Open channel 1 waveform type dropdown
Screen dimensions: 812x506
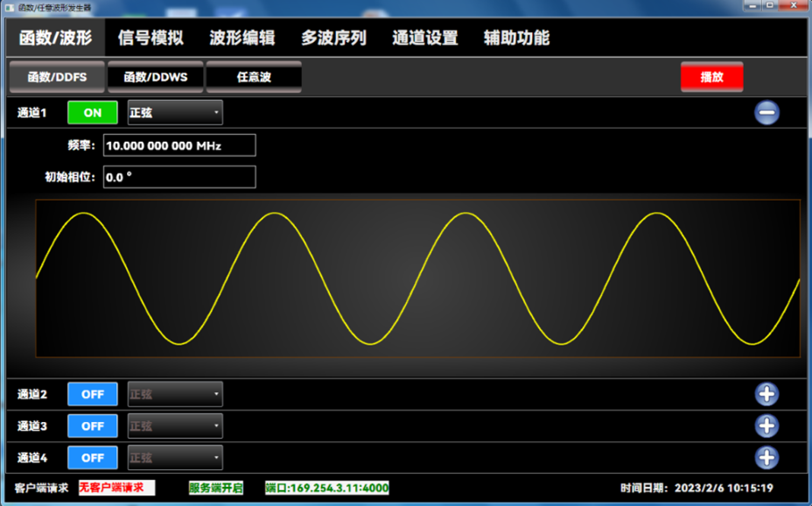click(x=175, y=113)
